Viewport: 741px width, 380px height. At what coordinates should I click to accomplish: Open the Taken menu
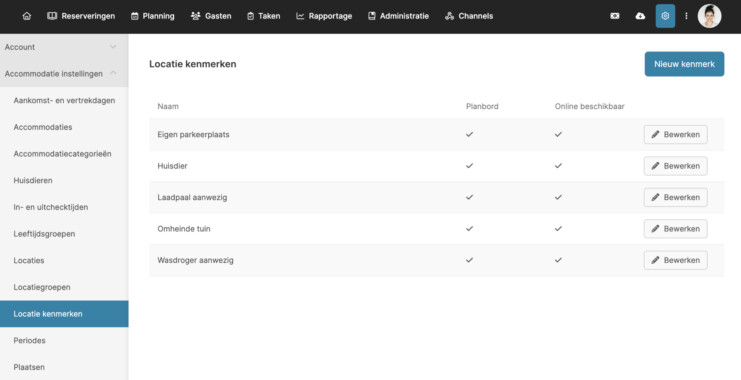pyautogui.click(x=264, y=16)
